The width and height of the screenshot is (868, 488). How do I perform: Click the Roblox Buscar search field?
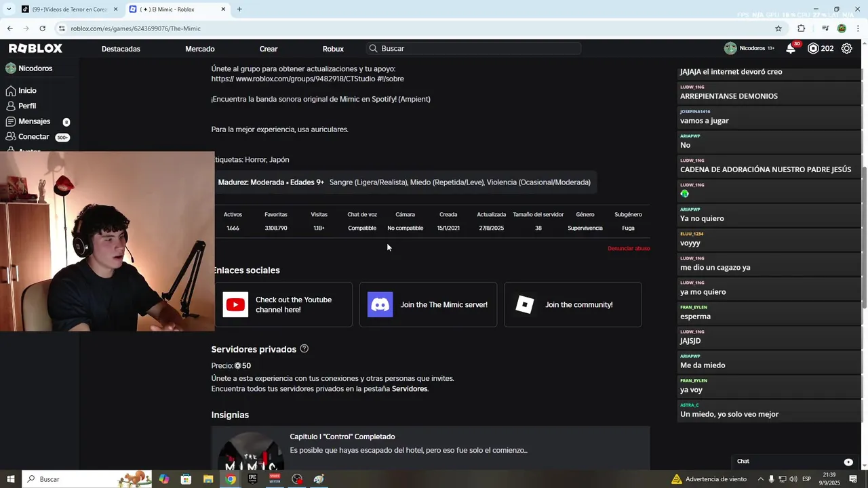tap(473, 49)
